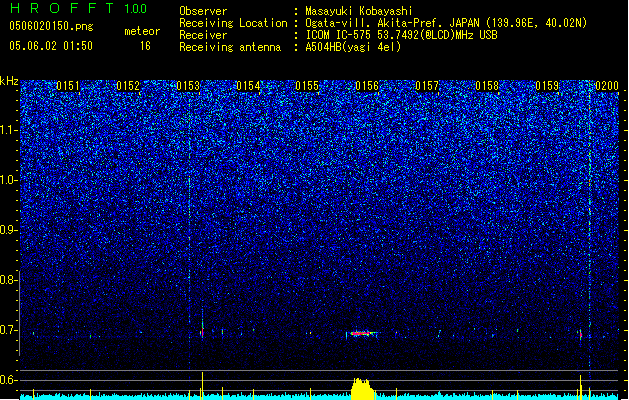Click the 0.6 kHz frequency axis label
This screenshot has width=629, height=400.
pyautogui.click(x=9, y=380)
